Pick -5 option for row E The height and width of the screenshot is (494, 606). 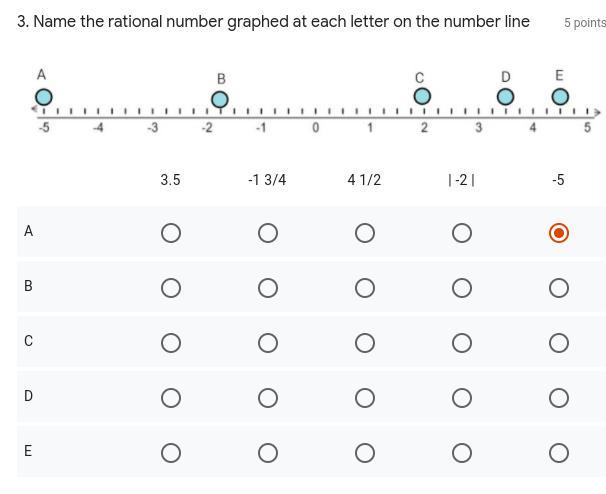click(x=559, y=453)
